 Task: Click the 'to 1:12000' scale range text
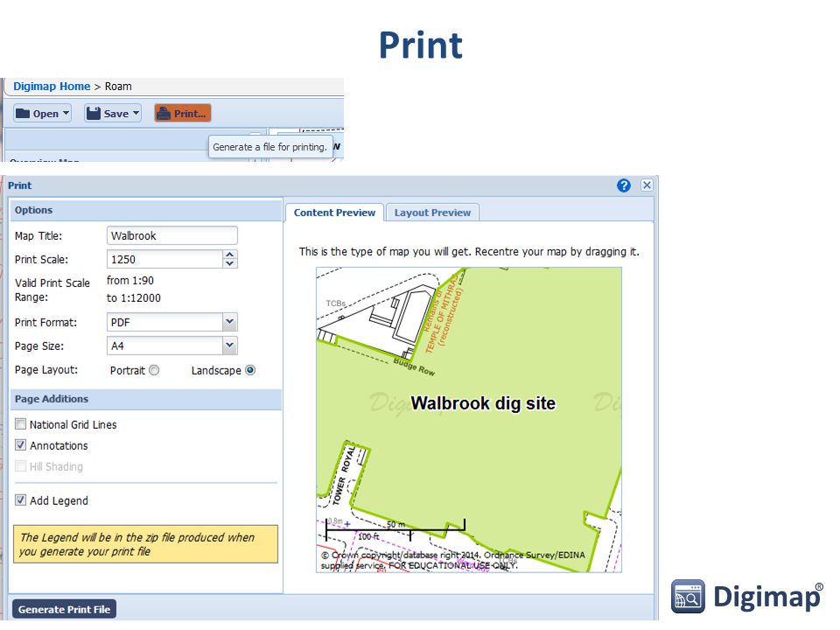point(133,297)
